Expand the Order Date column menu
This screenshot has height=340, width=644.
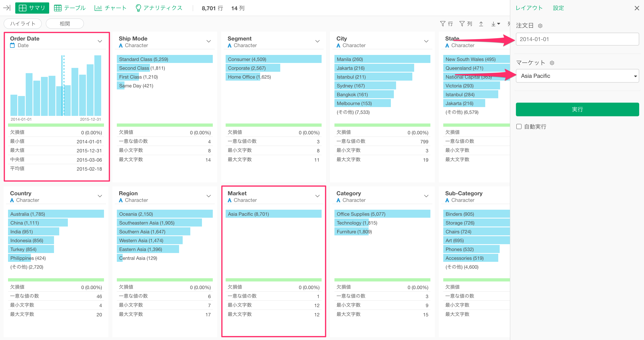100,41
